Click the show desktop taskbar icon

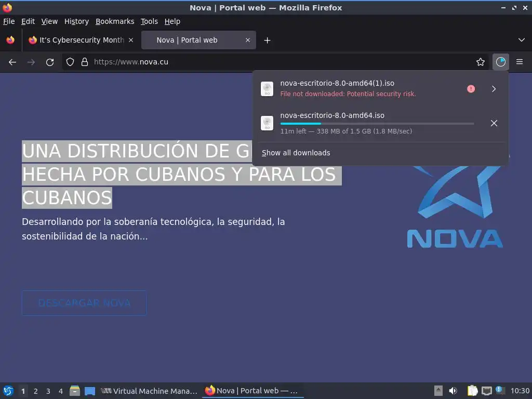(90, 391)
